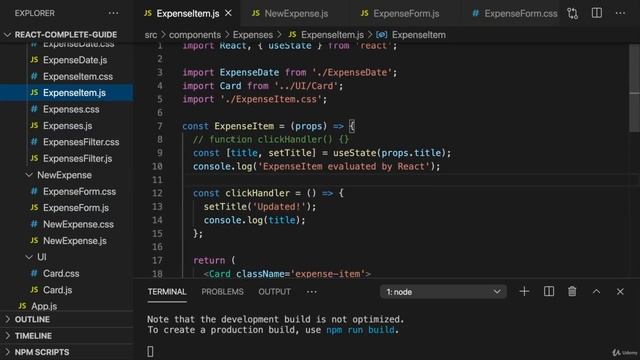Screen dimensions: 640x360
Task: Click the Expenses breadcrumb
Action: click(253, 35)
